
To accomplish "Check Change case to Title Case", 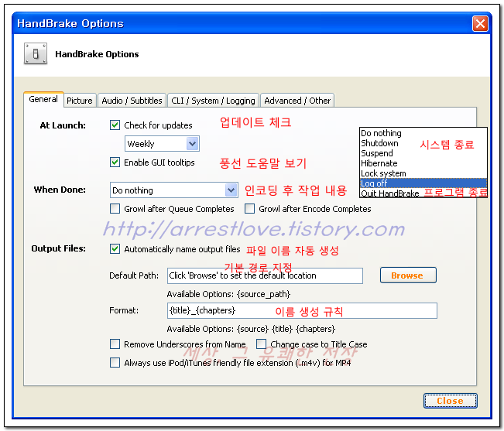I will click(x=261, y=344).
